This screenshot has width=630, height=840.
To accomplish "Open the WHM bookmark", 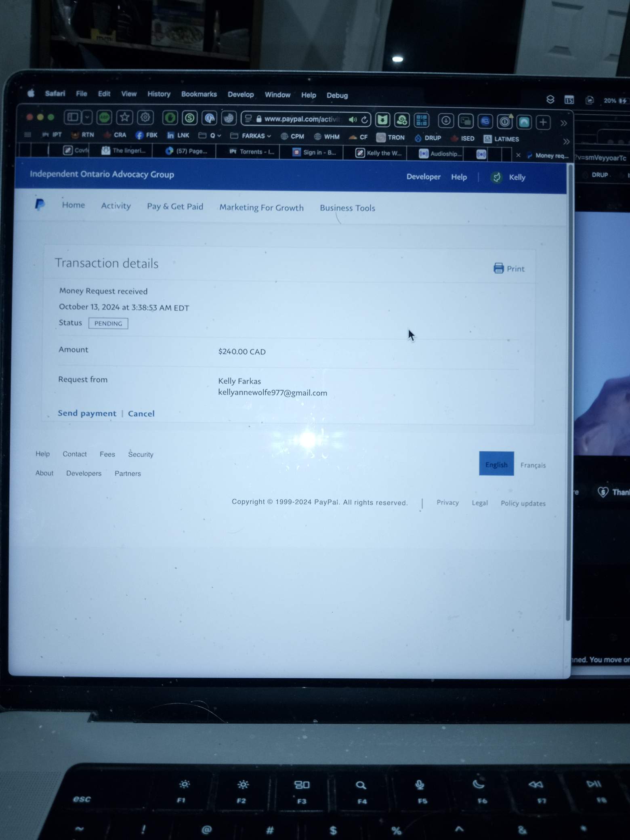I will point(327,137).
